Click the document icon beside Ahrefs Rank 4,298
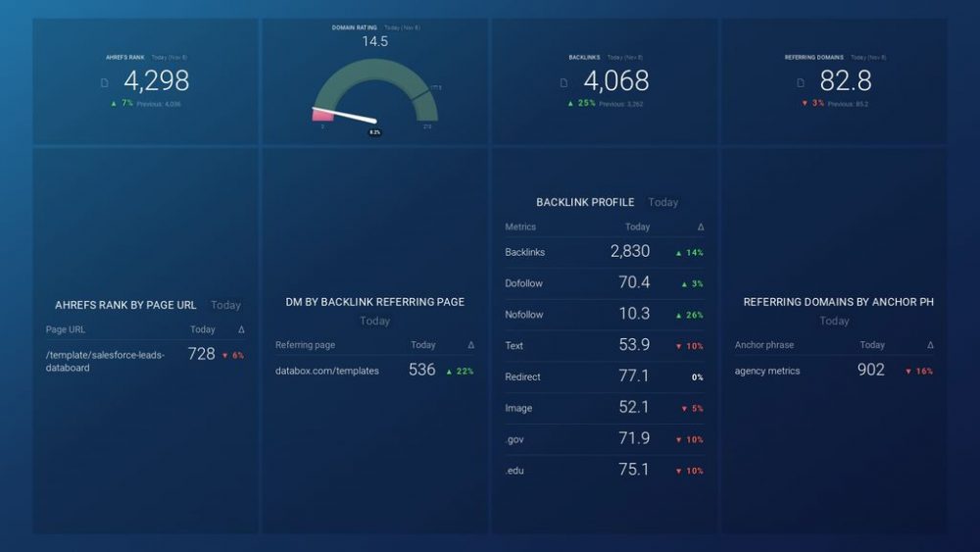Image resolution: width=980 pixels, height=552 pixels. click(105, 83)
